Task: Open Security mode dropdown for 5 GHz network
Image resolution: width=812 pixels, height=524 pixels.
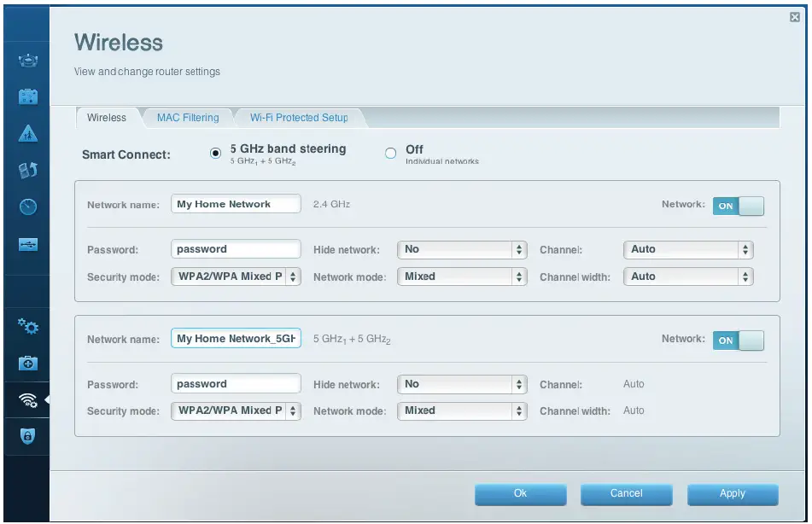Action: [x=236, y=410]
